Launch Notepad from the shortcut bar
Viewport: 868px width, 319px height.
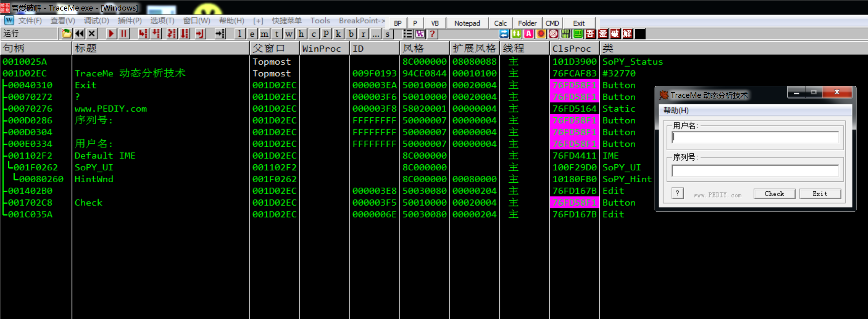coord(467,23)
